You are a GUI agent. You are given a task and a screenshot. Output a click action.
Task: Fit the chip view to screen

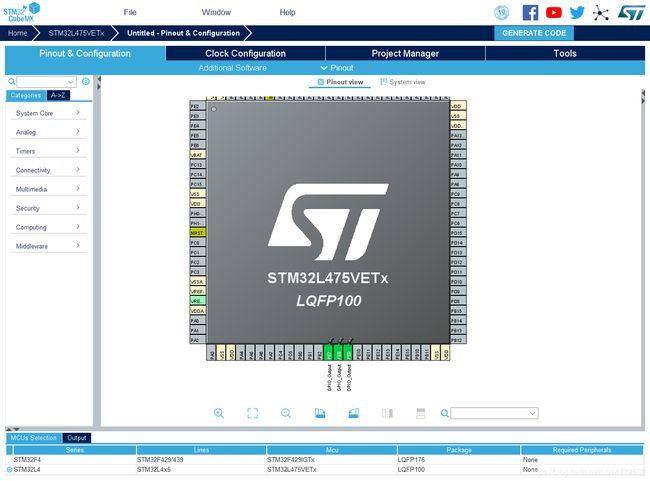(x=252, y=413)
